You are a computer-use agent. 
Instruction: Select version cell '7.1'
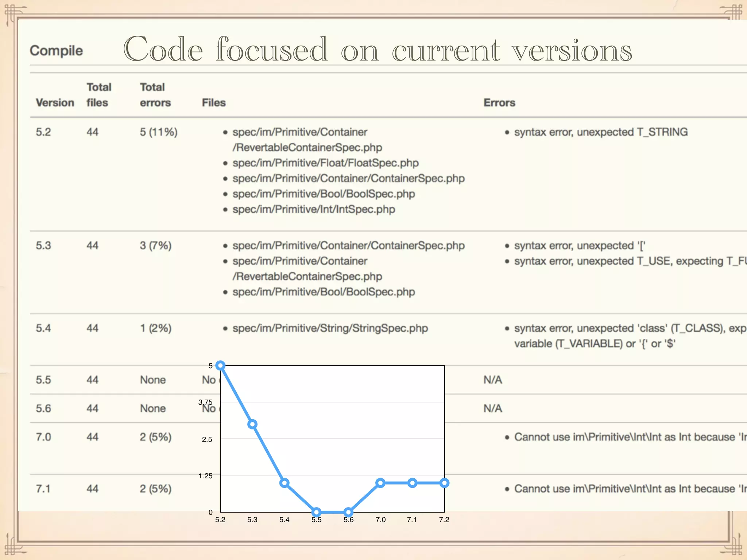[43, 489]
